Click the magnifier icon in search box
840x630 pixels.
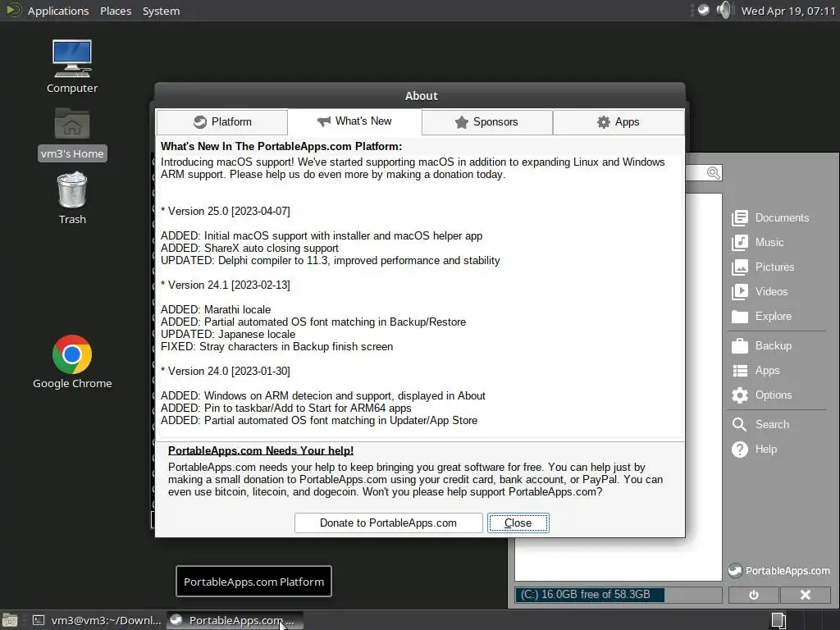(x=713, y=173)
